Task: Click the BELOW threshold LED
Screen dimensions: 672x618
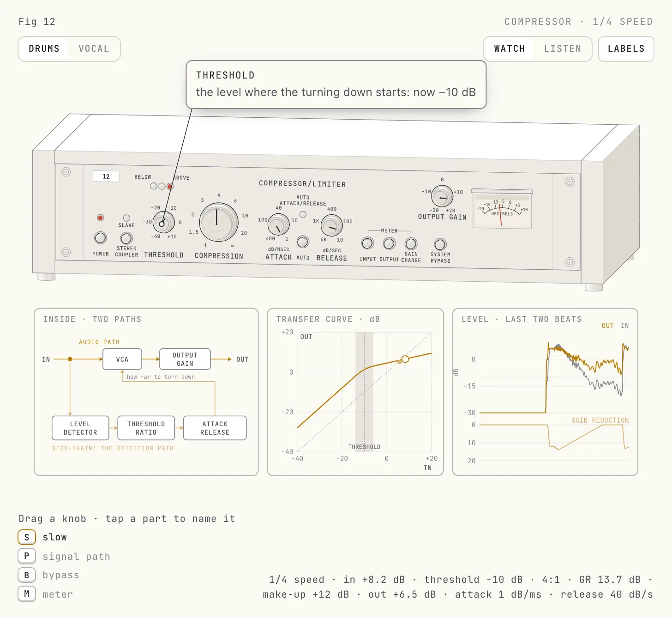Action: pos(154,186)
